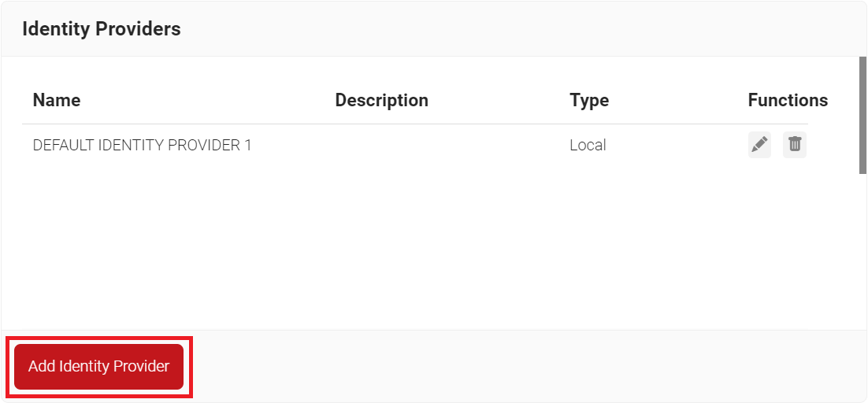Click the Local type cell

[588, 146]
